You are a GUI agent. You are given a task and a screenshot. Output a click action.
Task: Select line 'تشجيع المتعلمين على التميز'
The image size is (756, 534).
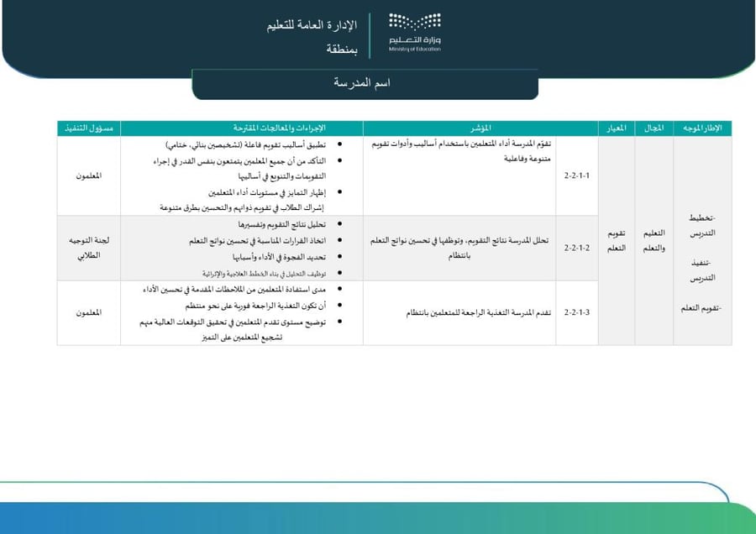[242, 338]
